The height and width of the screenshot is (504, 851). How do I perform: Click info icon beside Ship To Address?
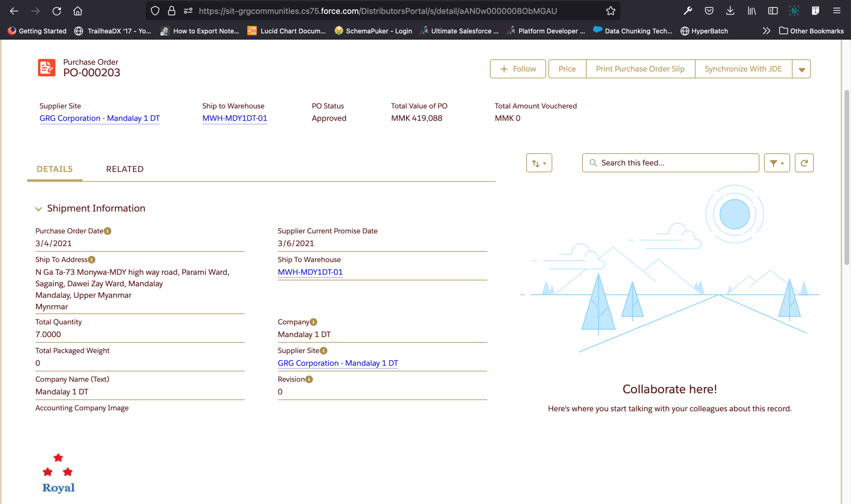click(92, 259)
